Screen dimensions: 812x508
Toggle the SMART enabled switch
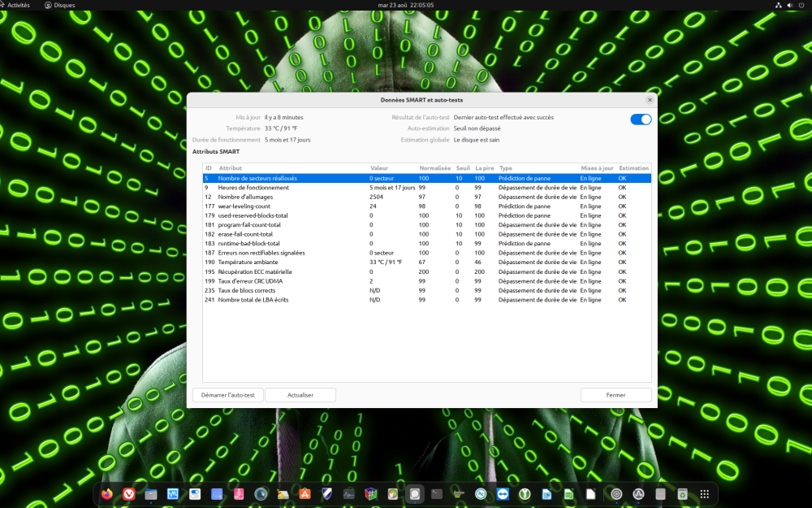click(641, 119)
